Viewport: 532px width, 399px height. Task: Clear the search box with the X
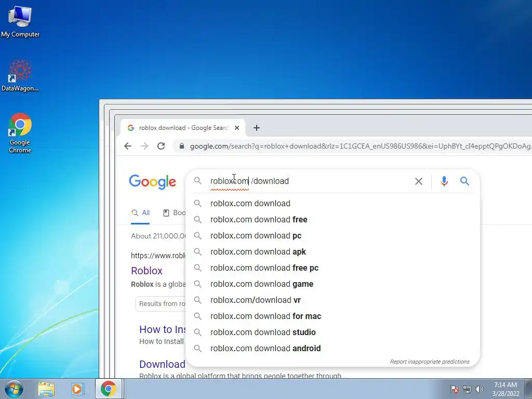(x=419, y=181)
